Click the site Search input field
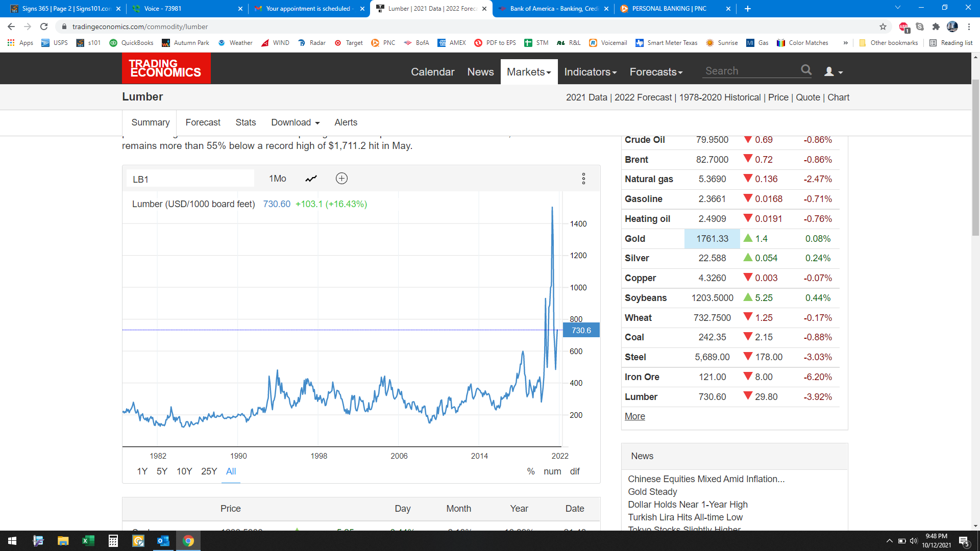Viewport: 980px width, 551px height. pyautogui.click(x=751, y=71)
